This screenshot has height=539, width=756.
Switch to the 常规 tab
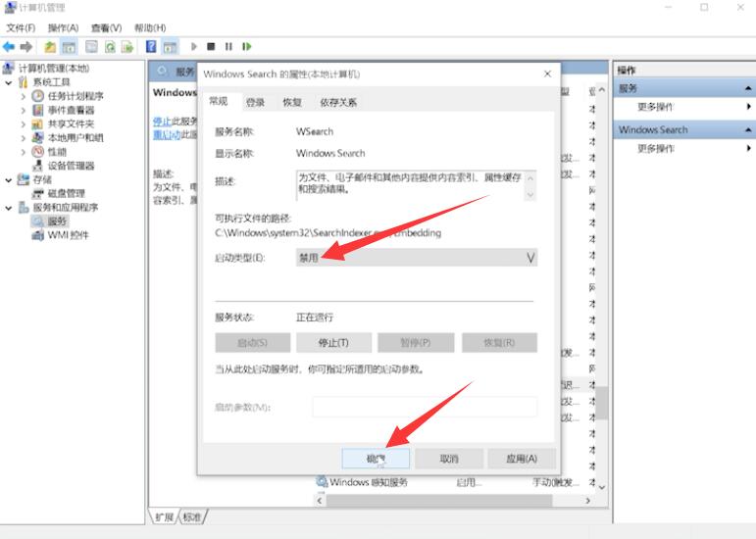[x=219, y=101]
